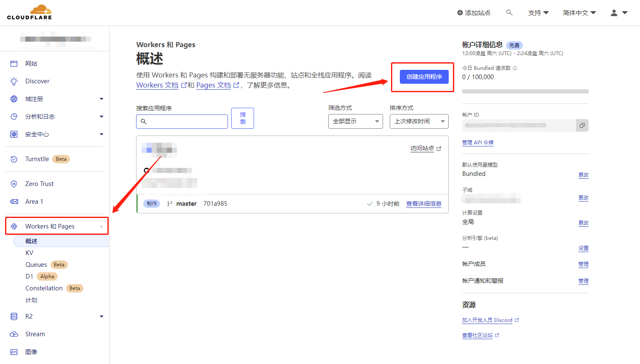Screen dimensions: 640x364
Task: Click 更改 next to Bundled usage model
Action: click(x=584, y=175)
